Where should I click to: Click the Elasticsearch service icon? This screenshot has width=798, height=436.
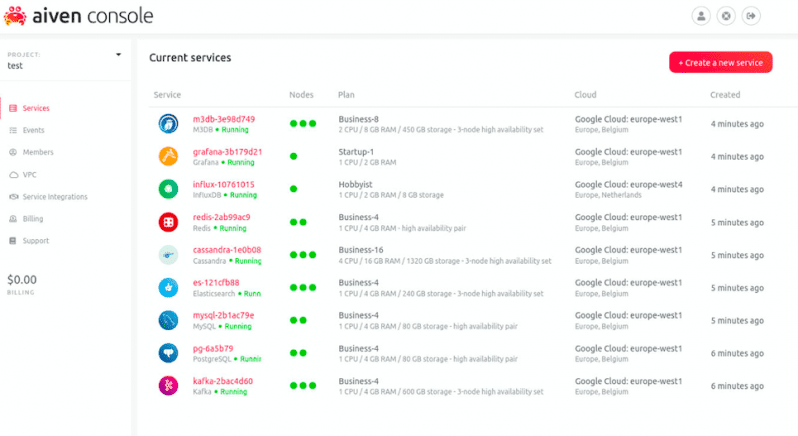(x=168, y=288)
